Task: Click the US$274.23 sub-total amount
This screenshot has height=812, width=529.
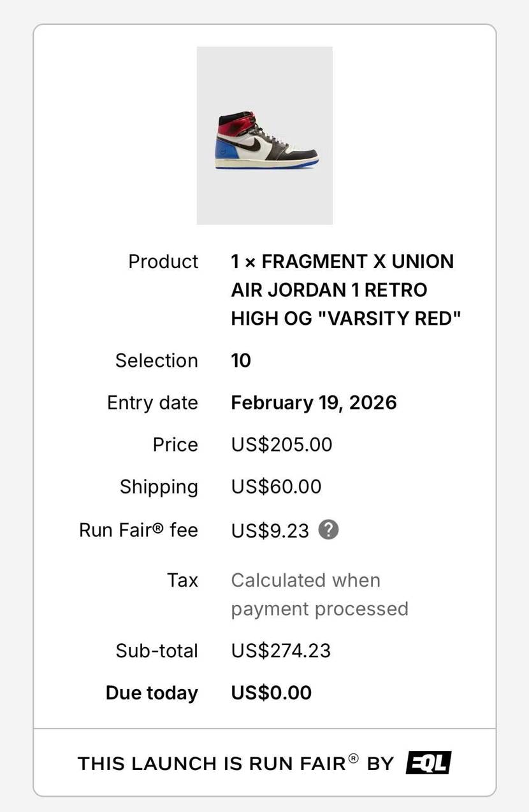Action: [x=281, y=650]
